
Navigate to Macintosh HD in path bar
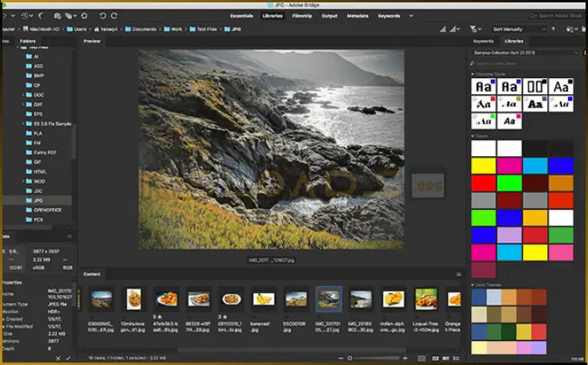pyautogui.click(x=41, y=29)
